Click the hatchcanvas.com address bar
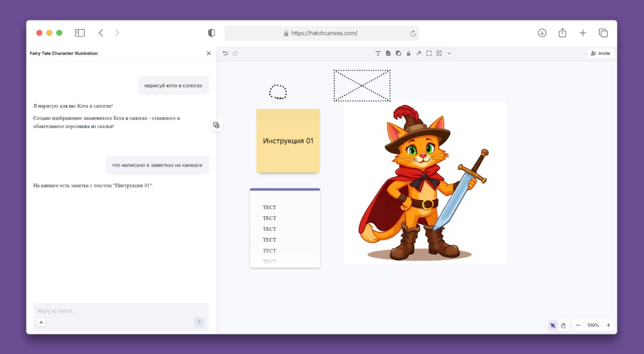Image resolution: width=644 pixels, height=354 pixels. click(x=322, y=33)
